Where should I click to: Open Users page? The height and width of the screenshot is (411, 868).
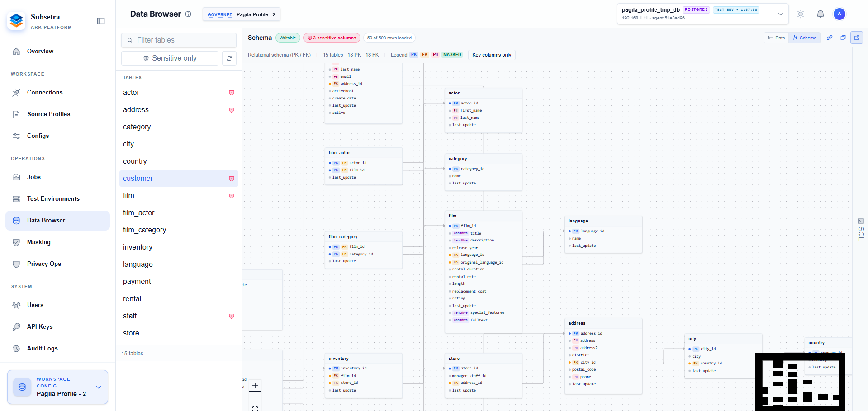tap(57, 305)
